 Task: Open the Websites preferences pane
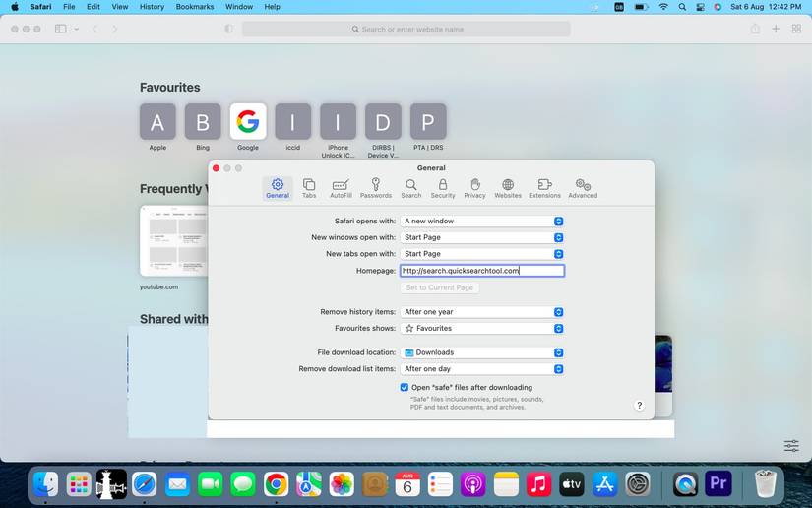tap(508, 188)
